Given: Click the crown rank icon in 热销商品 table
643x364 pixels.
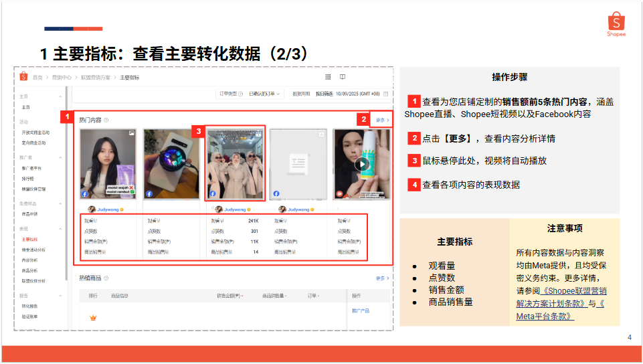Looking at the screenshot, I should tap(93, 317).
